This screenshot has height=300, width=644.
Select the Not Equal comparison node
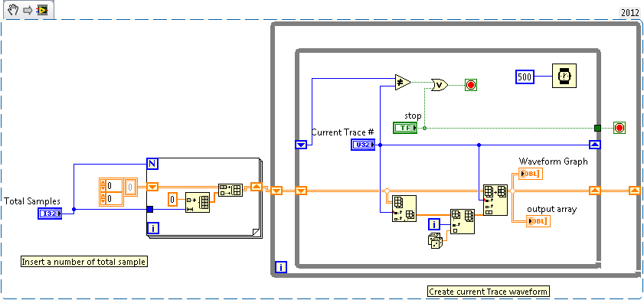pos(403,82)
